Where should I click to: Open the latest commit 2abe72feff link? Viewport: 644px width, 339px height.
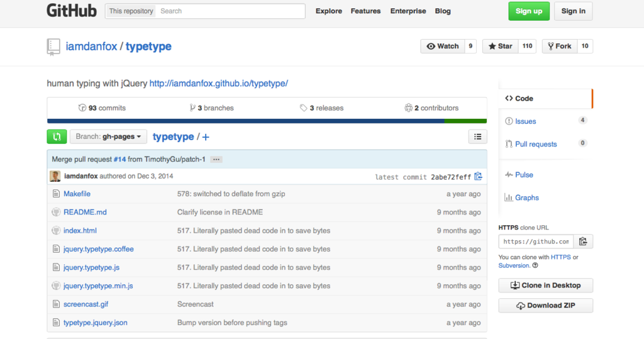451,177
